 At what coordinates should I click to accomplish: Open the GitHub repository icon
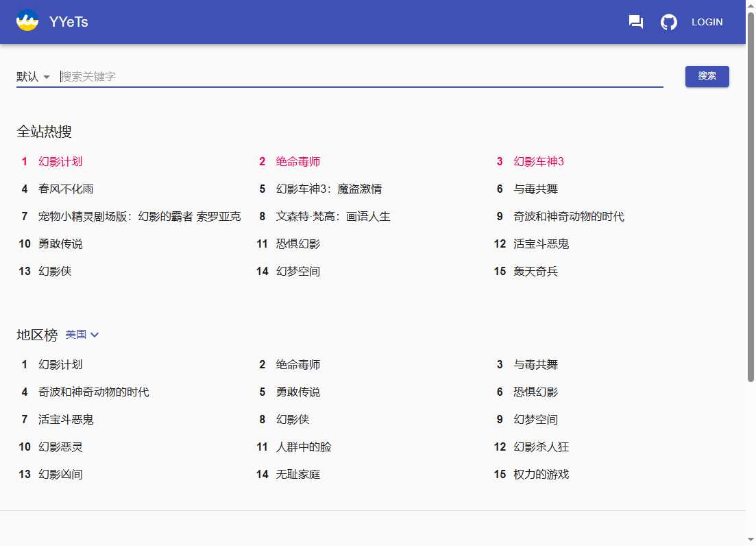(668, 21)
